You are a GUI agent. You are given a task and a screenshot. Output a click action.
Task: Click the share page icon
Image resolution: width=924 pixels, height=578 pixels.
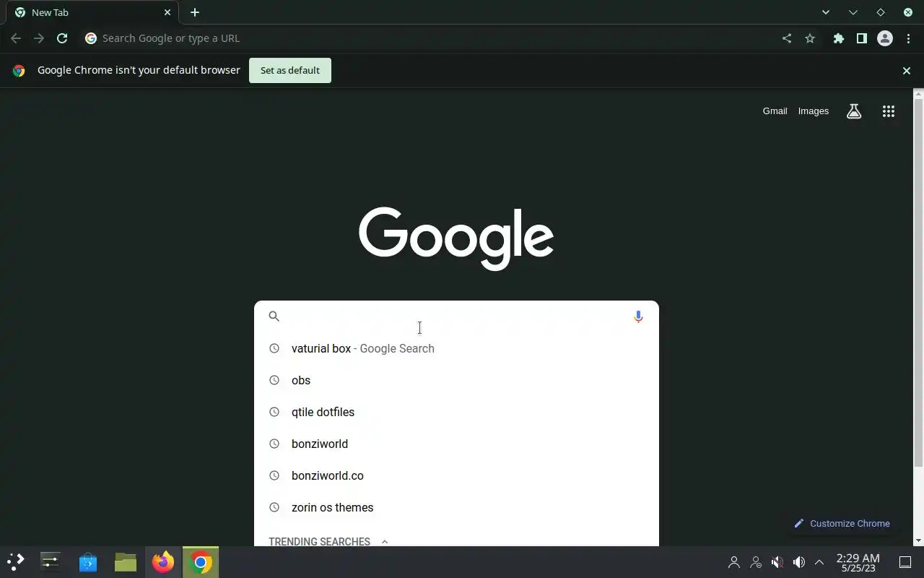pos(787,38)
